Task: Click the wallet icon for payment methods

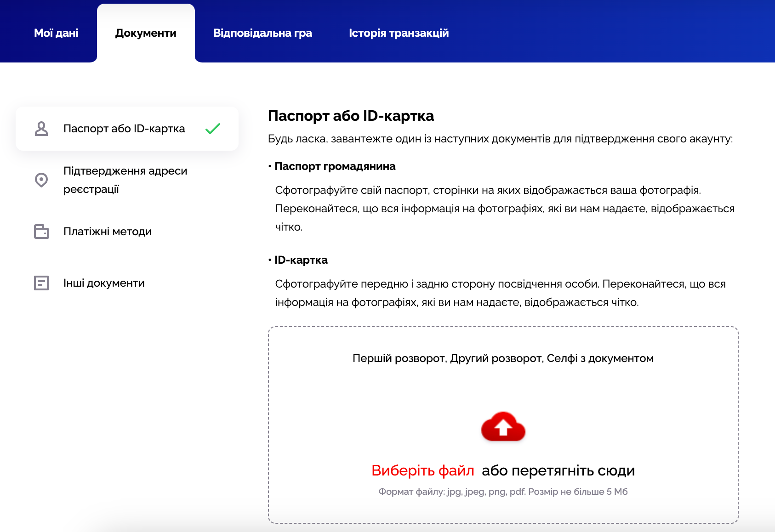Action: [41, 232]
